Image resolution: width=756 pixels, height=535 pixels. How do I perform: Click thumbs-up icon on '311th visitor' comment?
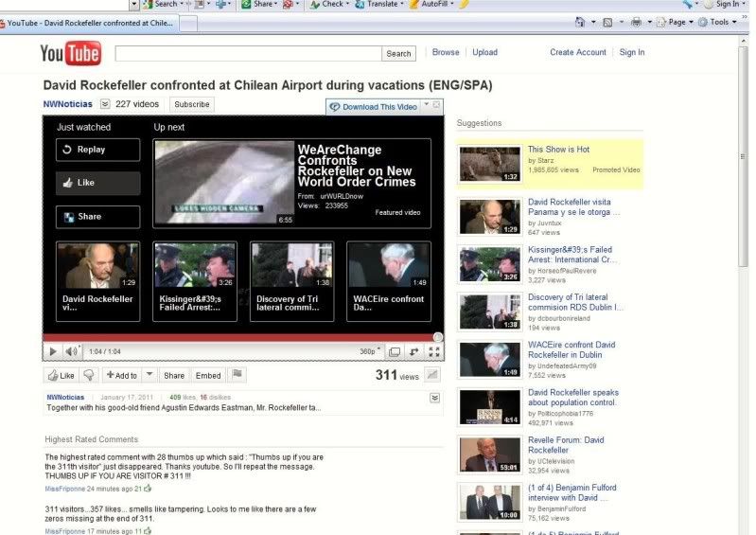148,489
